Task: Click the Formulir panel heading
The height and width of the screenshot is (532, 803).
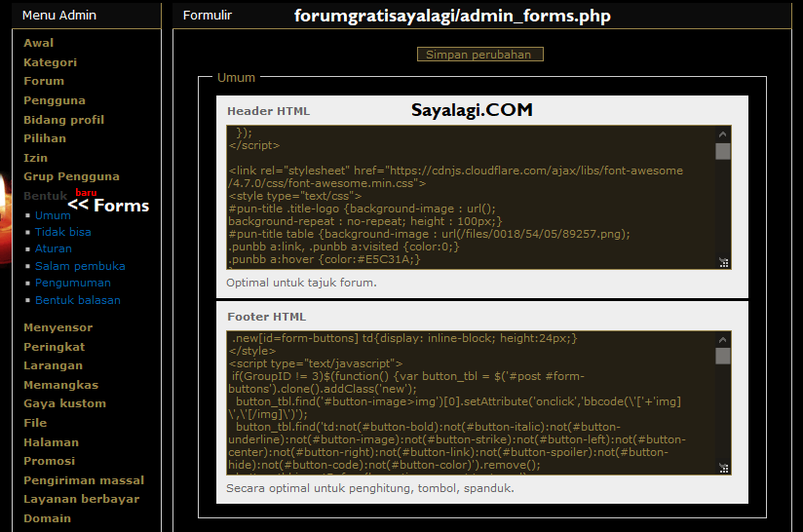Action: coord(208,16)
